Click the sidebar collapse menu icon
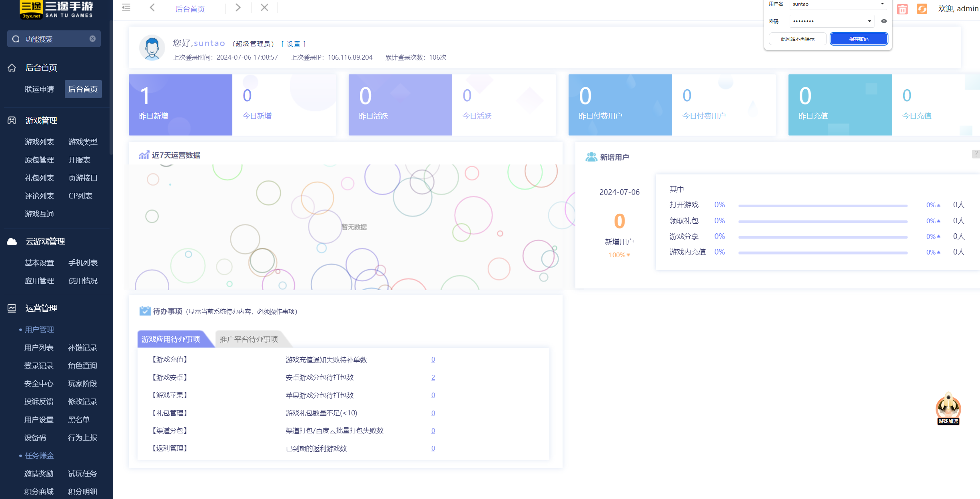 [126, 8]
